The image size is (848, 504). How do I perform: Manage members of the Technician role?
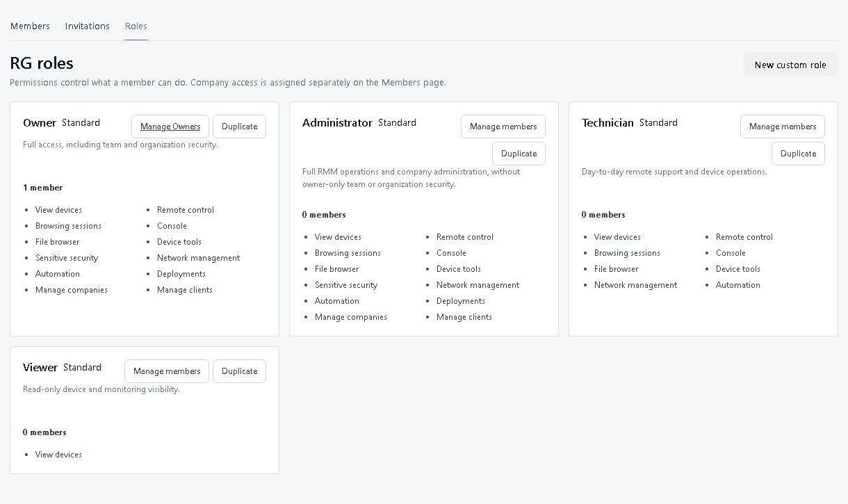783,127
